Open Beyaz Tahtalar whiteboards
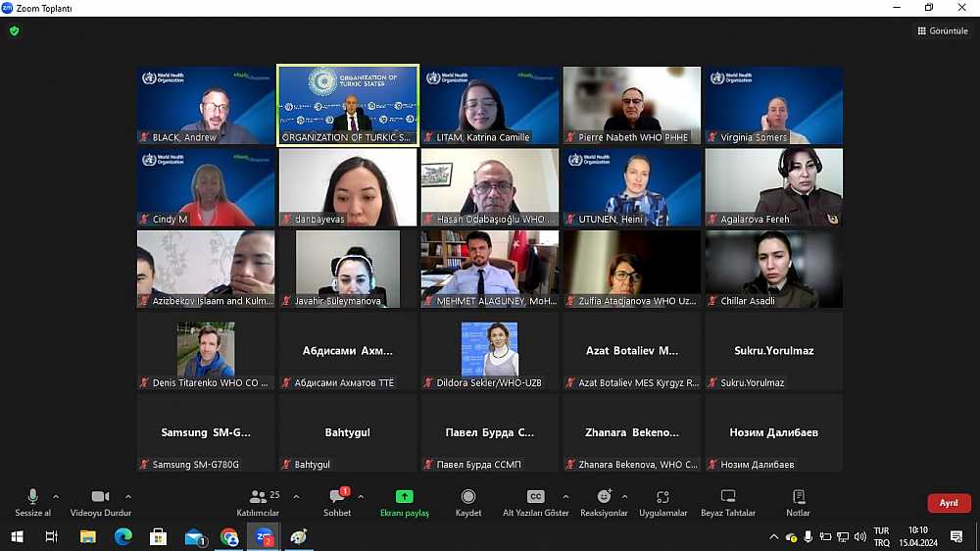 click(727, 502)
